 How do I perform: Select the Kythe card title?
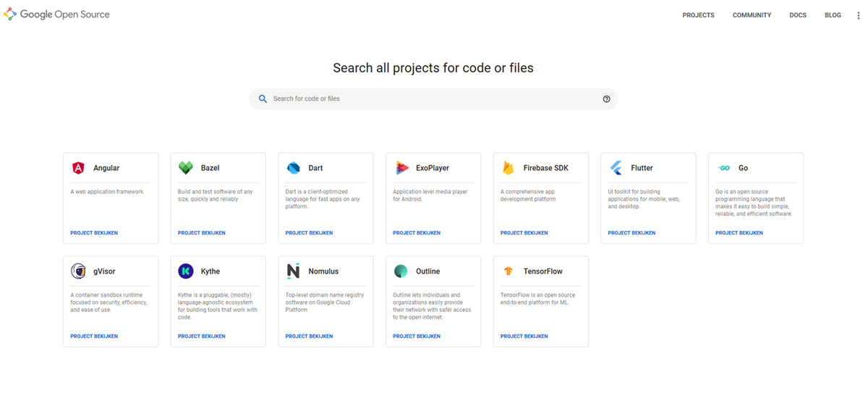coord(210,271)
